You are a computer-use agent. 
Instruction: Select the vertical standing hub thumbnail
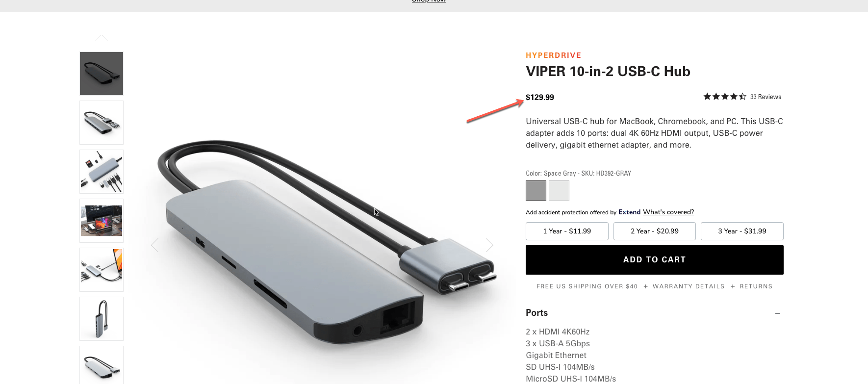(x=102, y=319)
